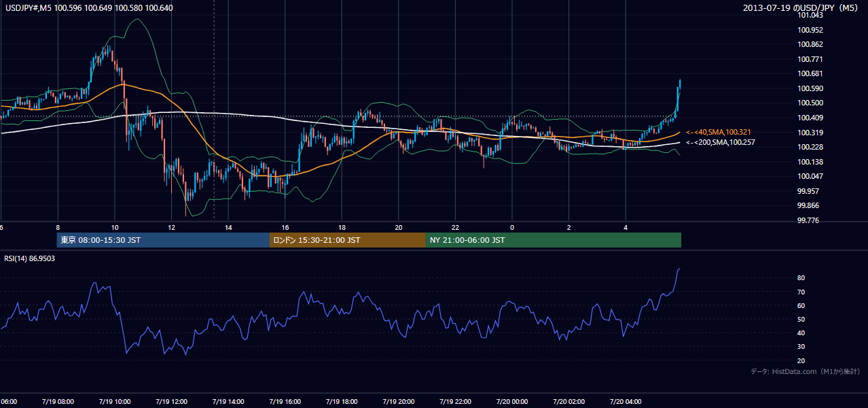Click RSI axis level 60
868x408 pixels.
801,305
